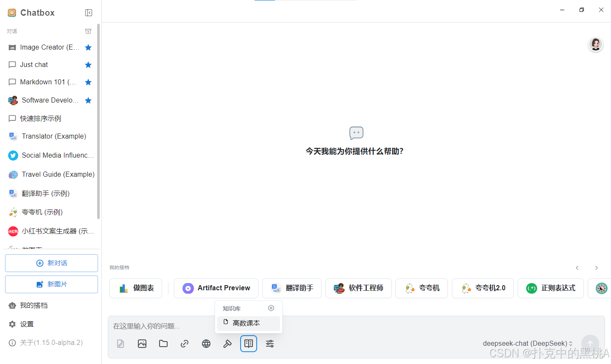The image size is (611, 364).
Task: Show previous copilots with the left chevron
Action: (577, 268)
